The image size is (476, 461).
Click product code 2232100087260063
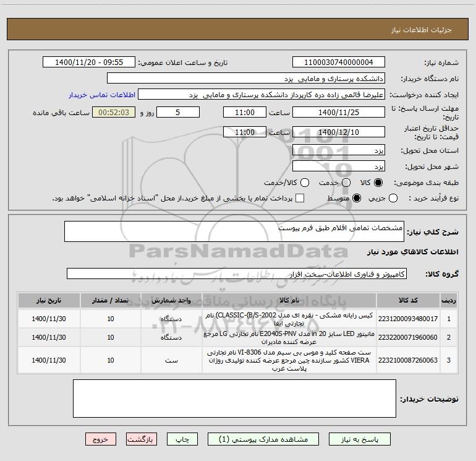pyautogui.click(x=408, y=360)
